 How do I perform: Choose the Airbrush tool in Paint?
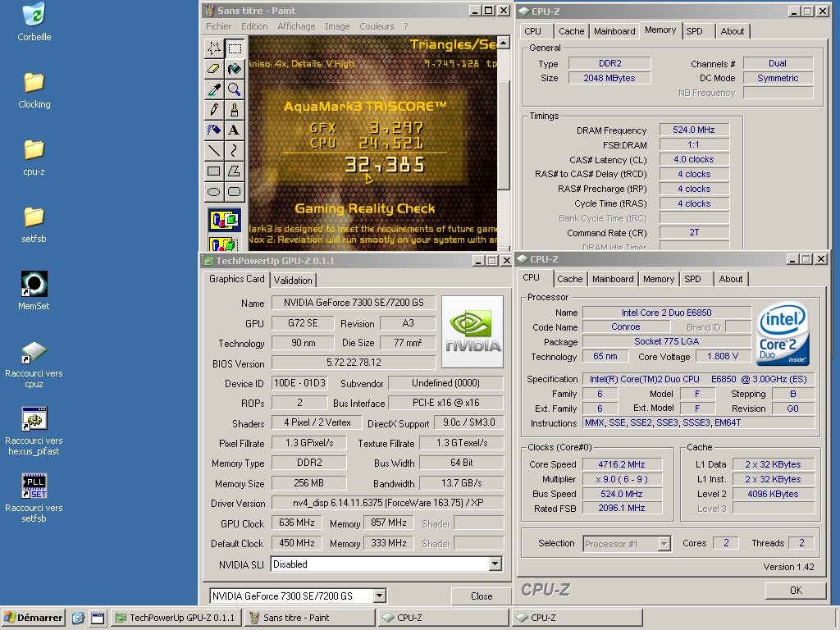click(214, 130)
